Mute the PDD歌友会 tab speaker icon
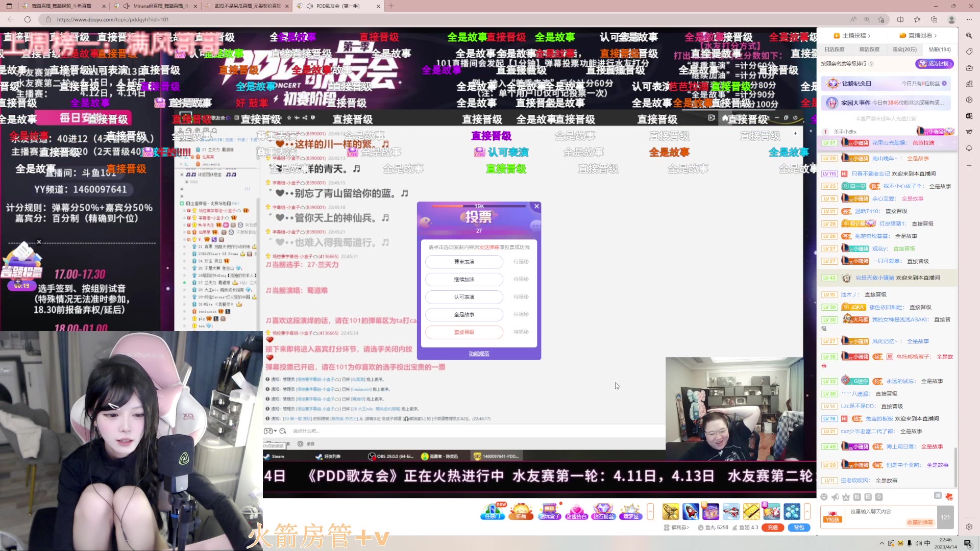This screenshot has height=551, width=980. (x=310, y=7)
